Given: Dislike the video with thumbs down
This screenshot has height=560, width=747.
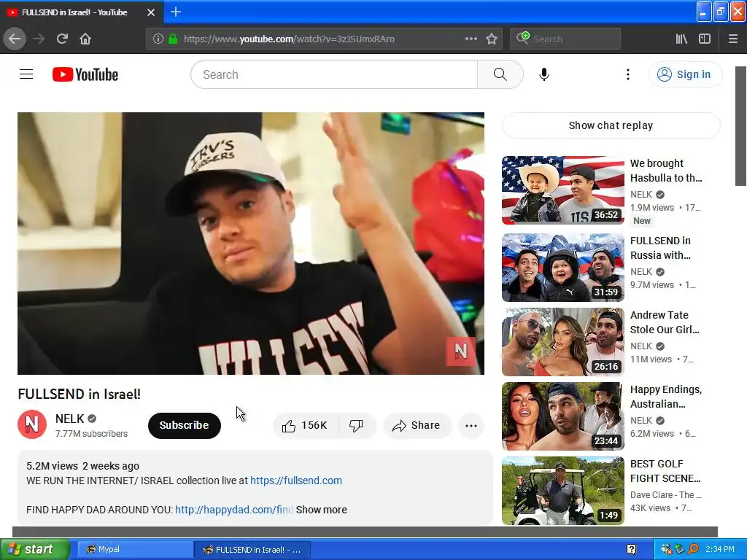Looking at the screenshot, I should coord(356,425).
